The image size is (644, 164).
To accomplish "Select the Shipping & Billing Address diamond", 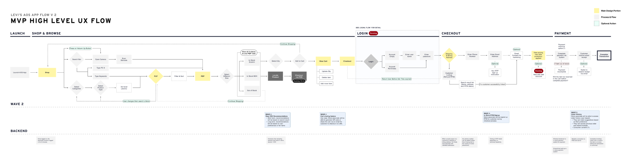I will [449, 55].
